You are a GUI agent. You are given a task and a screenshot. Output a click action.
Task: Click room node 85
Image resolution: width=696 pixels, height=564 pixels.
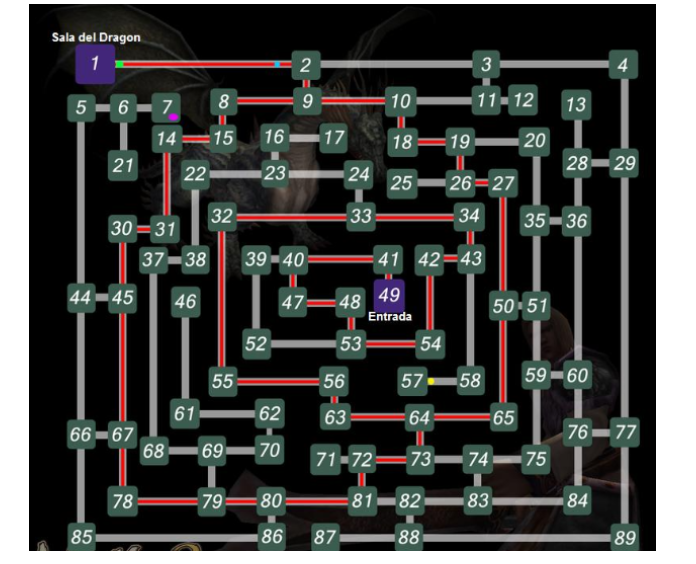[x=82, y=538]
